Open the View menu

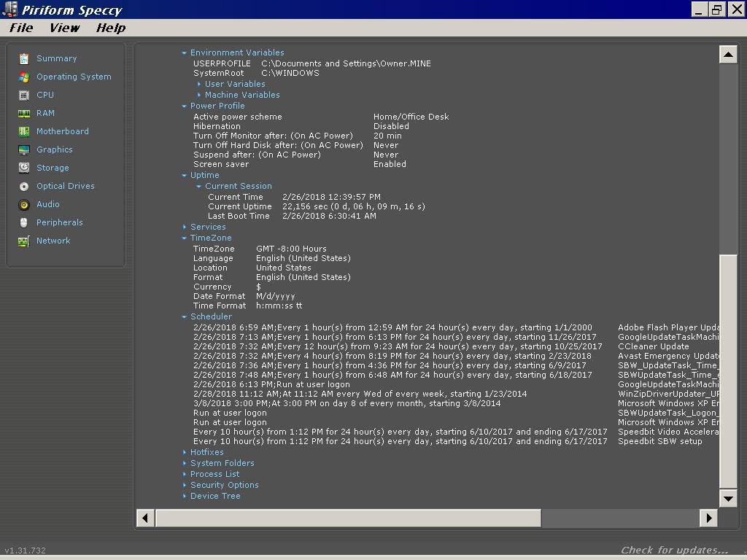tap(64, 28)
